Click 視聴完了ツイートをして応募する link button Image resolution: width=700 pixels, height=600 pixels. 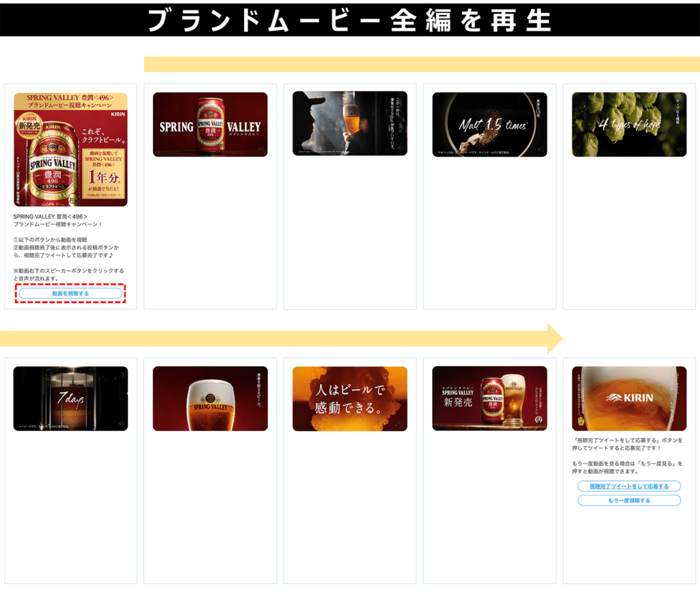click(629, 486)
